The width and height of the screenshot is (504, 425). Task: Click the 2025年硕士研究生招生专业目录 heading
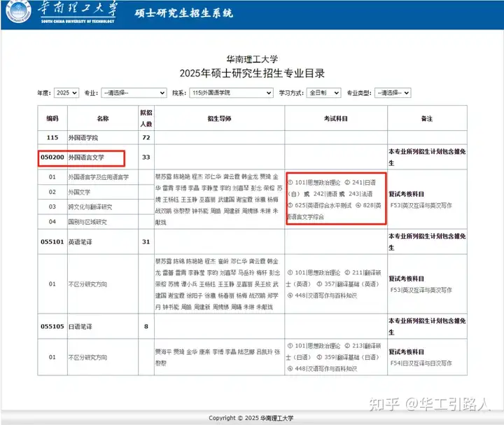point(252,74)
